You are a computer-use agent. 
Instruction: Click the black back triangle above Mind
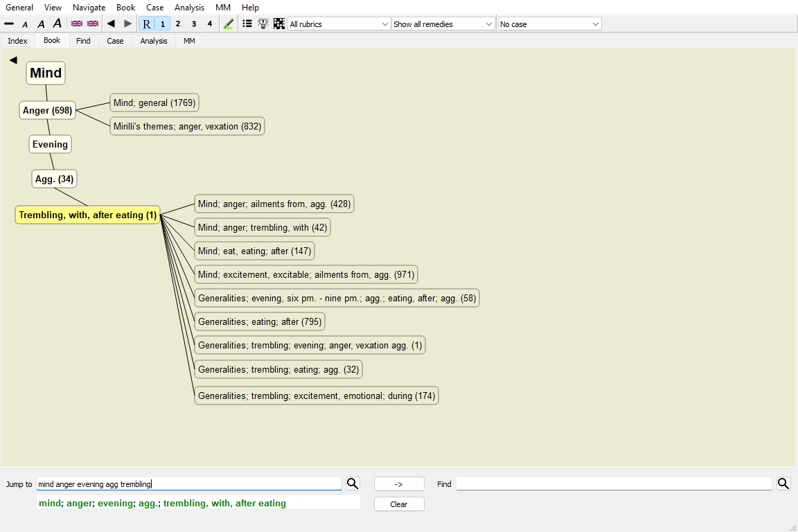tap(13, 60)
